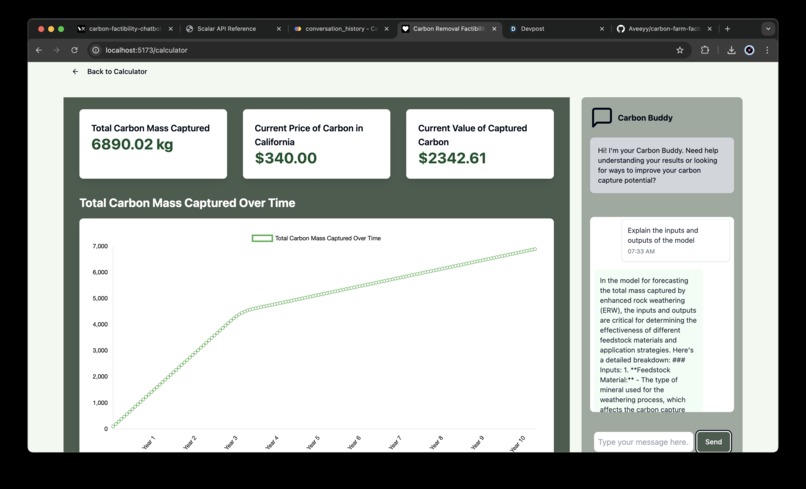
Task: Reload the page with refresh icon
Action: (x=75, y=50)
